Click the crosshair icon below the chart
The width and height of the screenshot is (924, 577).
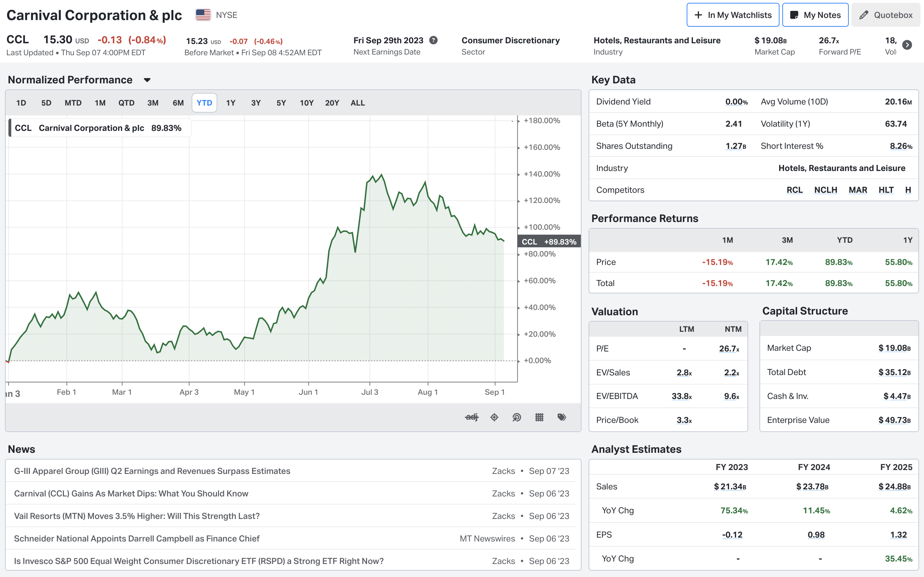point(494,417)
